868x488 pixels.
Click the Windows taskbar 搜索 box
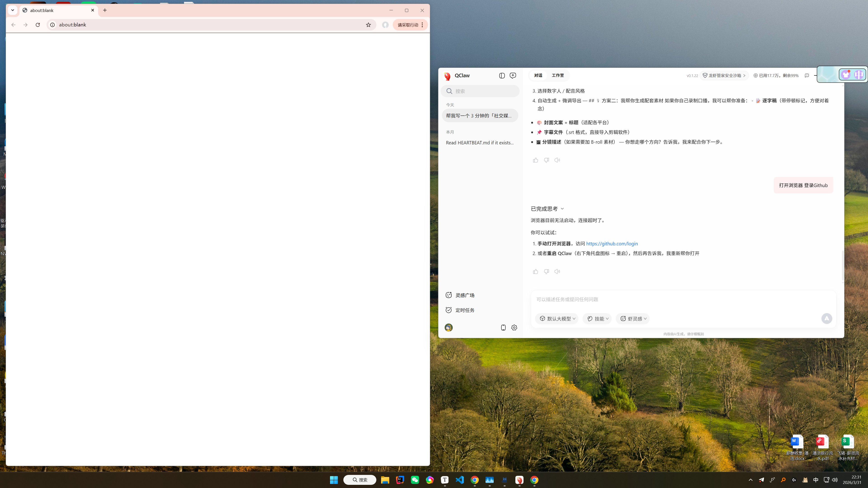click(x=360, y=480)
